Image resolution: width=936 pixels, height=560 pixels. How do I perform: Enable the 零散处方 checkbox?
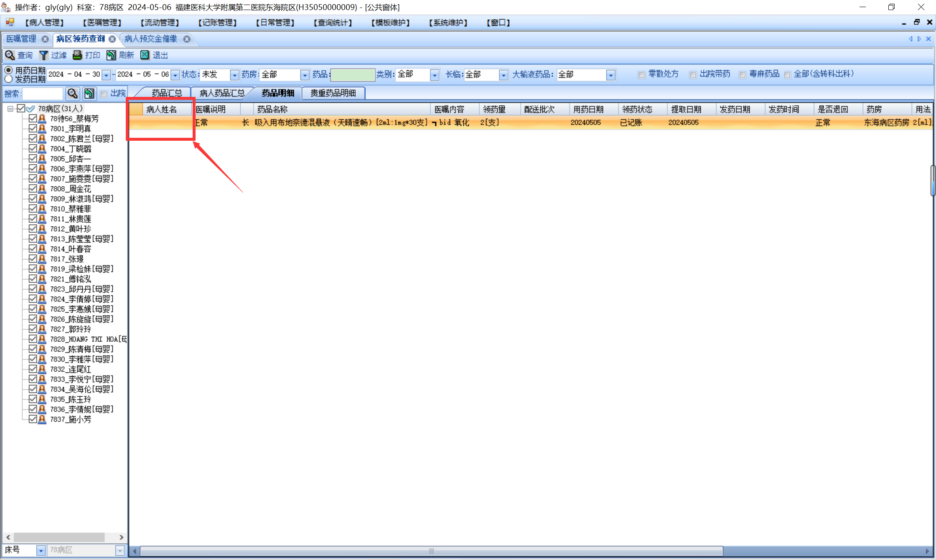point(641,75)
